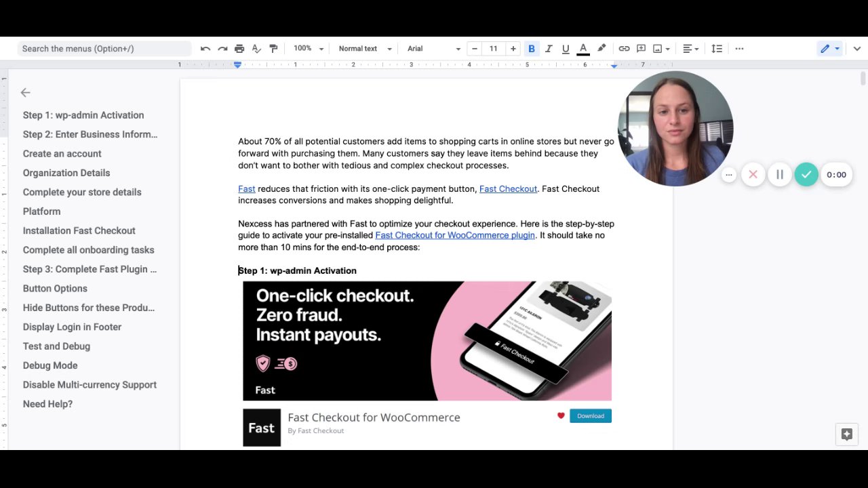Close the document outline with back arrow
The width and height of the screenshot is (868, 488).
[26, 93]
